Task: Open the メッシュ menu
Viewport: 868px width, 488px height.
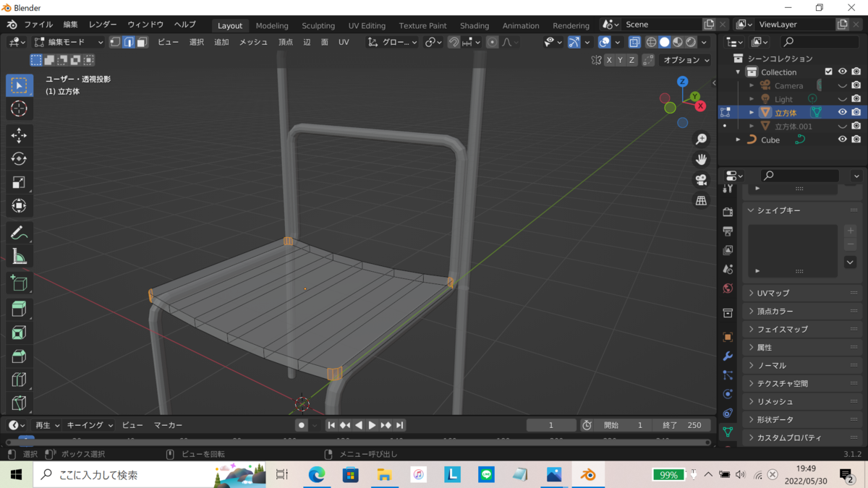Action: 253,42
